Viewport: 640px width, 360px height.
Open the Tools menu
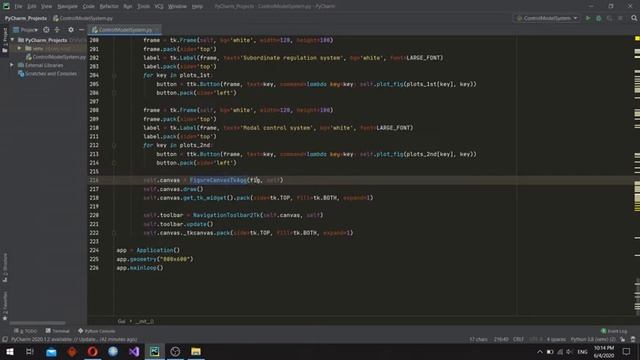pyautogui.click(x=143, y=6)
